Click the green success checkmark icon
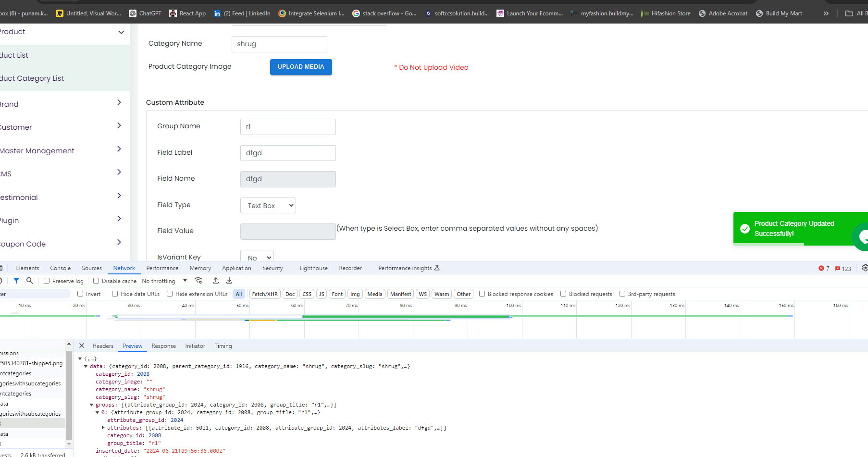The width and height of the screenshot is (868, 457). click(745, 229)
